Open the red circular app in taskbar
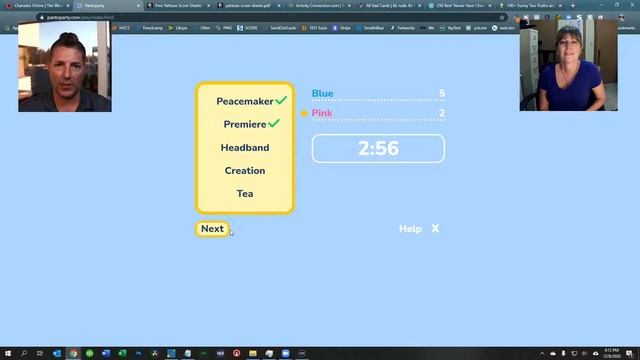 click(236, 353)
